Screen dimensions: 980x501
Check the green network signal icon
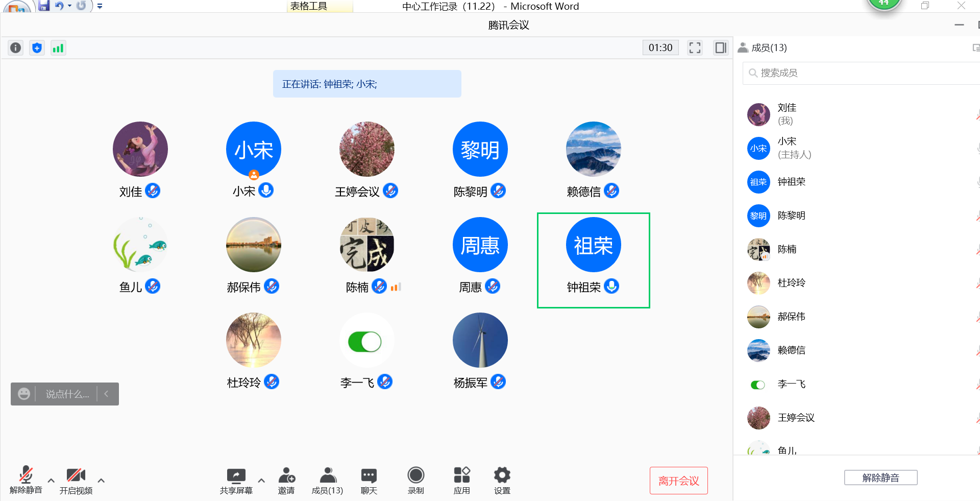click(58, 48)
